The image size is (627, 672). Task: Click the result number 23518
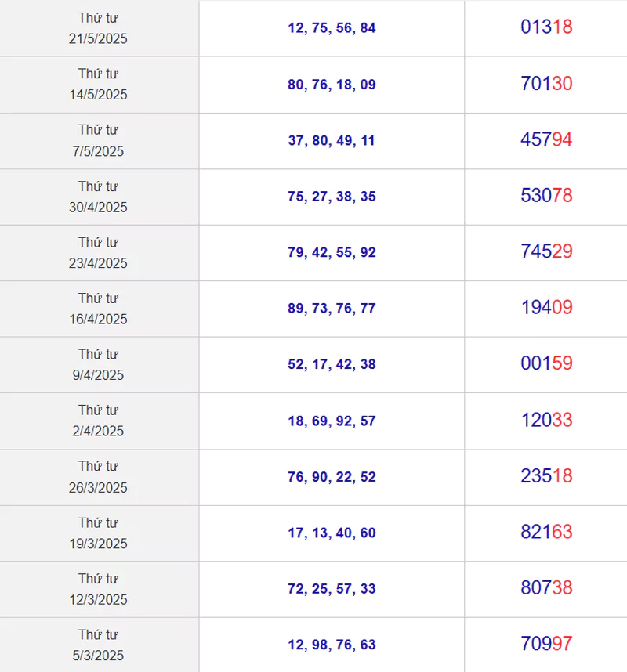[546, 476]
